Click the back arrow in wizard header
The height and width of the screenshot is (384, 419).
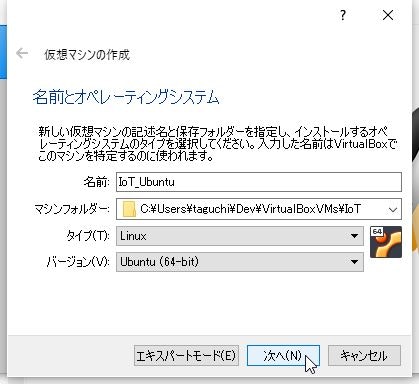coord(22,53)
